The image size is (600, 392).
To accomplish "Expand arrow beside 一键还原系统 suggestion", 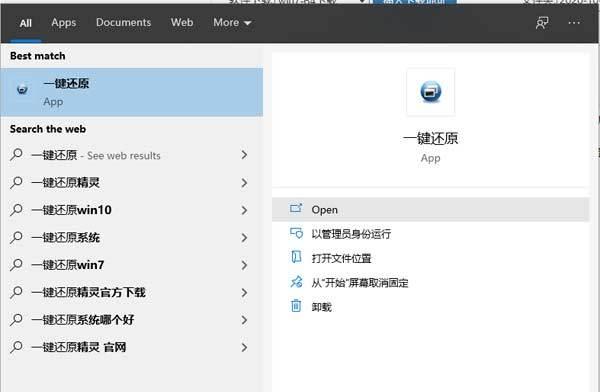I will pos(244,238).
